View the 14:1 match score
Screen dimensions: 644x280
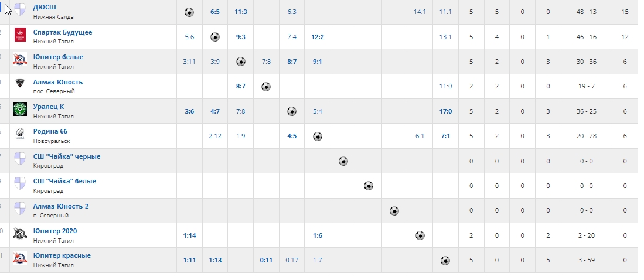420,12
